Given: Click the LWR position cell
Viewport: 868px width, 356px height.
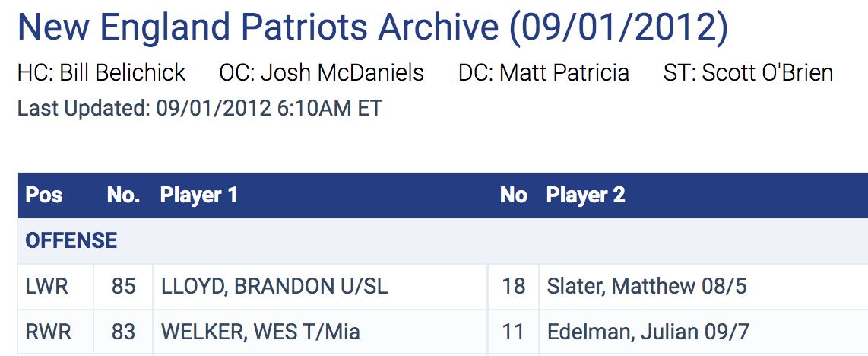Looking at the screenshot, I should click(46, 287).
